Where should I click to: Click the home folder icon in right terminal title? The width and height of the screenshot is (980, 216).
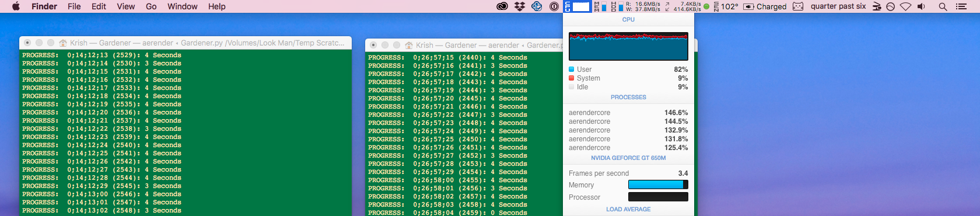click(409, 46)
